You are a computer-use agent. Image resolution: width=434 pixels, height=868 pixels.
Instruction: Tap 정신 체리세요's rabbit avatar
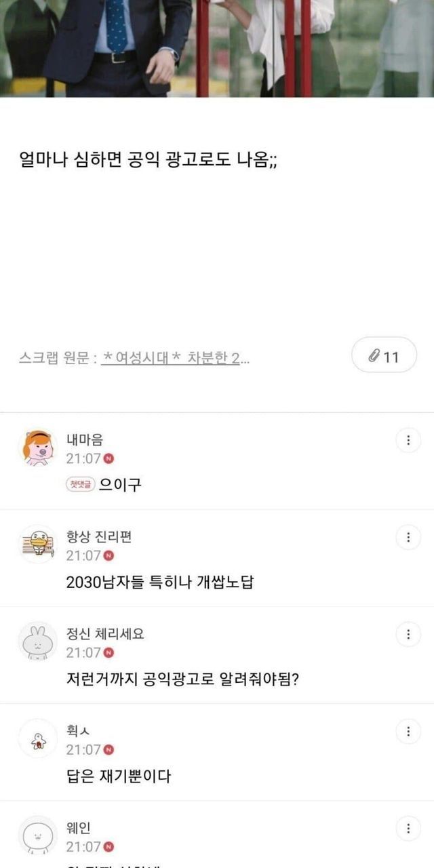[x=38, y=641]
